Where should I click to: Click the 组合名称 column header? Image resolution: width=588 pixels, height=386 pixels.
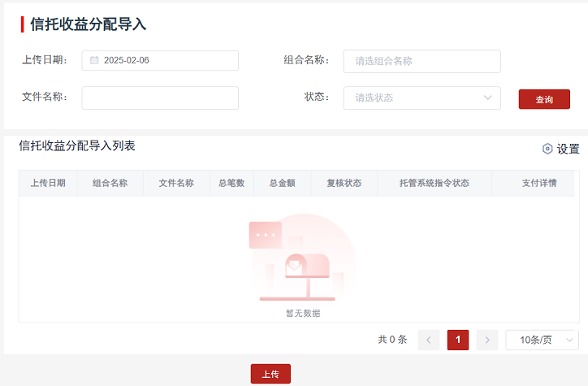coord(110,183)
